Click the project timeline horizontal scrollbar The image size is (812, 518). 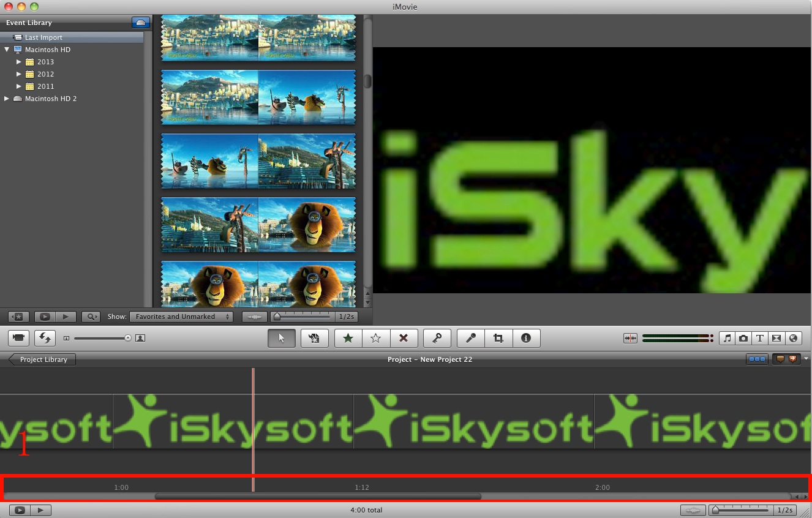[x=318, y=497]
